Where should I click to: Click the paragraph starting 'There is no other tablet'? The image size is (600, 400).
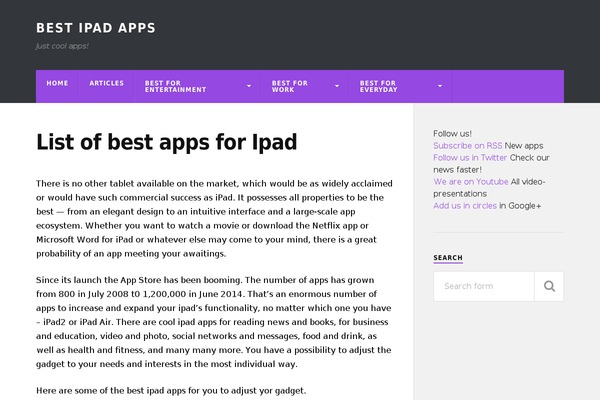[x=214, y=218]
